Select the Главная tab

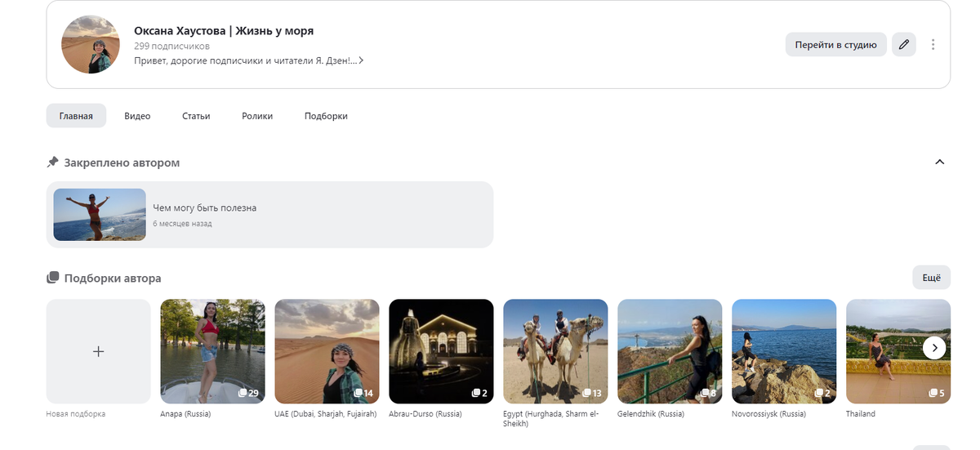(76, 116)
